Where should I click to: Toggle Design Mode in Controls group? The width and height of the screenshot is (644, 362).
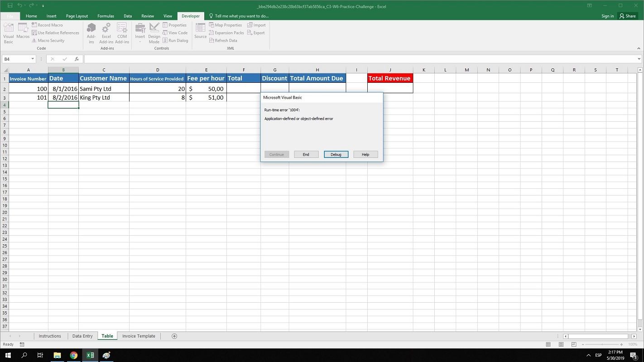pos(154,33)
